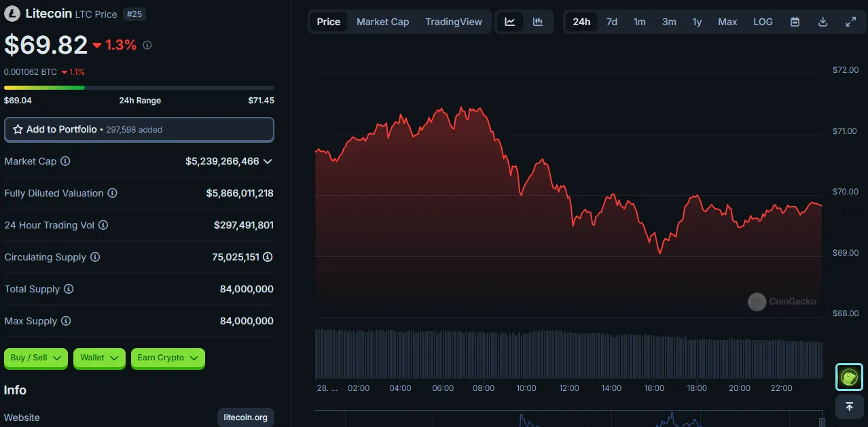Click the #25 rank badge

click(x=134, y=14)
